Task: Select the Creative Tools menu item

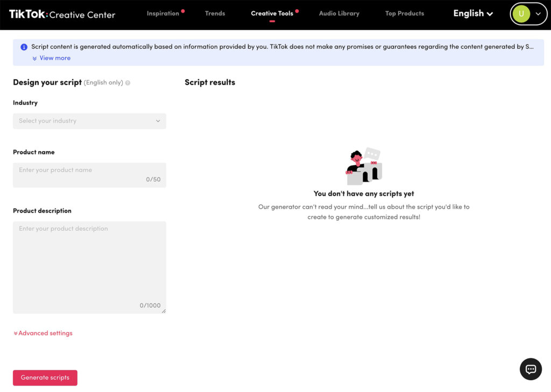Action: (x=273, y=13)
